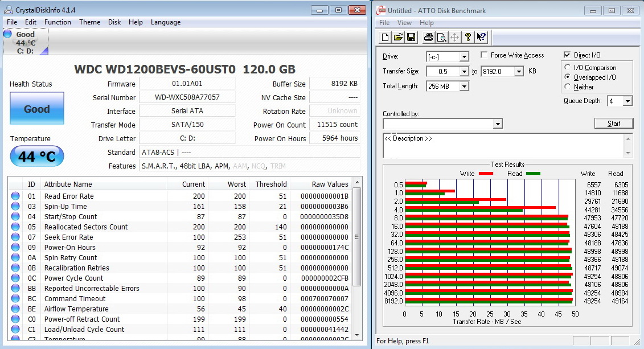Click the Raw Values column header
The width and height of the screenshot is (644, 349).
point(322,184)
